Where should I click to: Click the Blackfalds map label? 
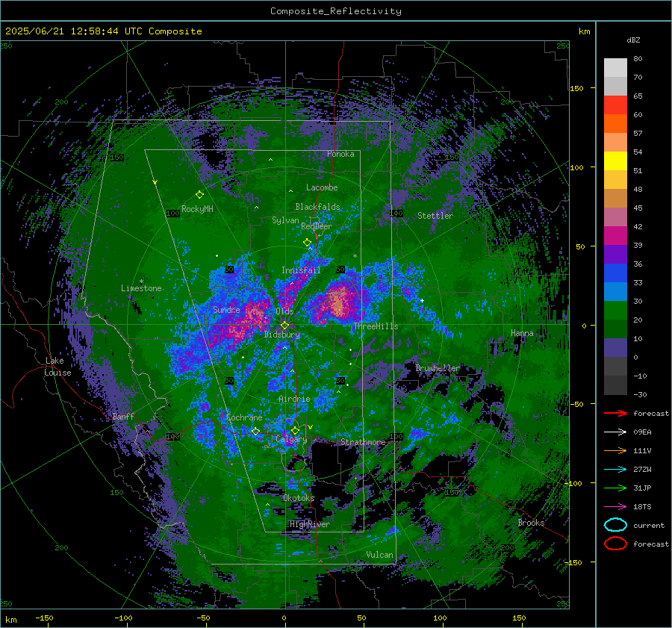pyautogui.click(x=317, y=207)
